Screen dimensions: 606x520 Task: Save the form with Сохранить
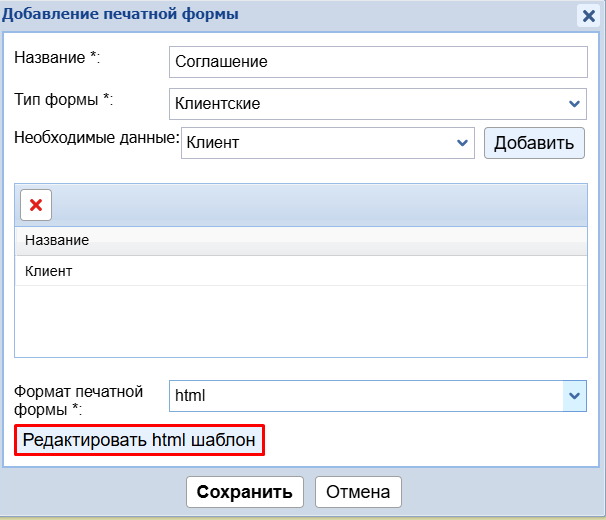coord(244,492)
